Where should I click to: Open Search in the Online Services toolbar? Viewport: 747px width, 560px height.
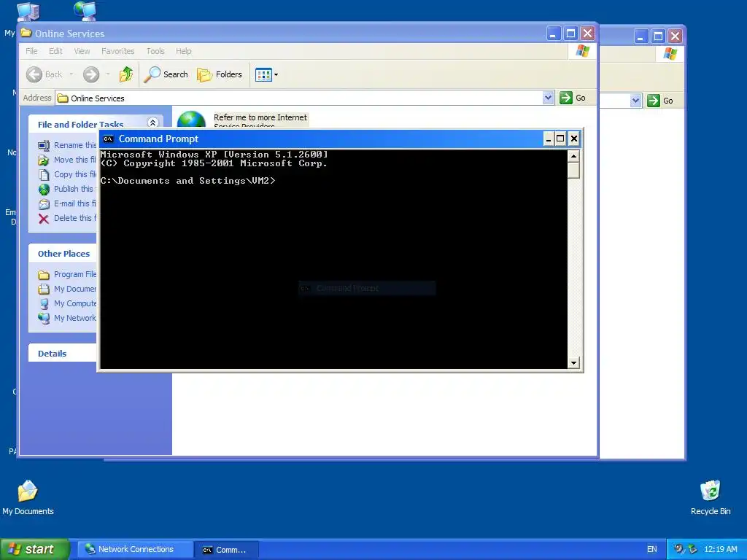pos(166,74)
